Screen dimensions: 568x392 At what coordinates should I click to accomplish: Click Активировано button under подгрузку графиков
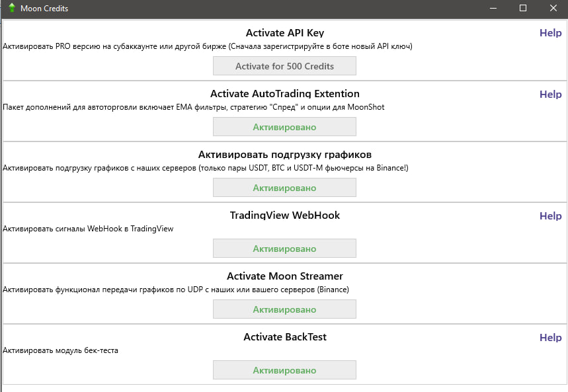pos(284,188)
